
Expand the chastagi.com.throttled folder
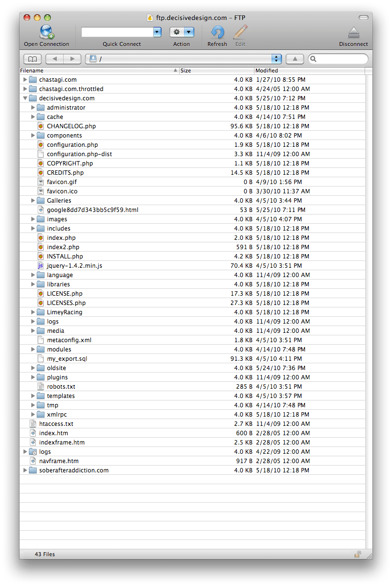tap(25, 89)
